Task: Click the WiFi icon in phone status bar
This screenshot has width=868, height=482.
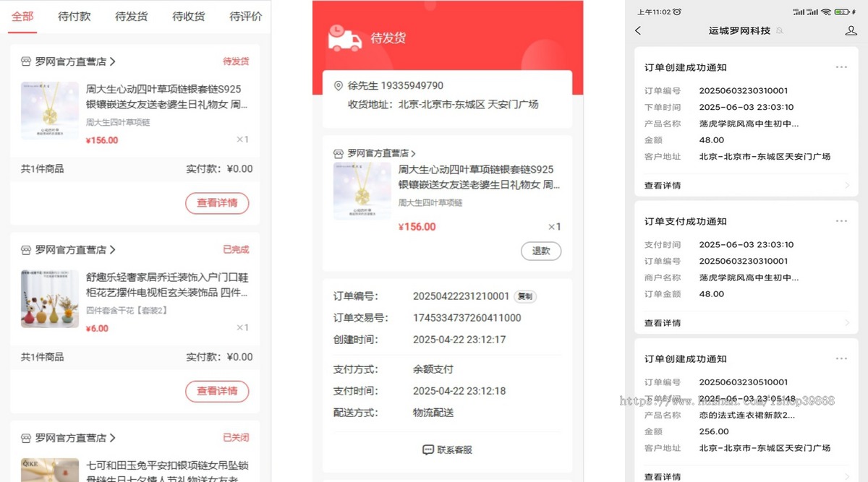Action: (x=826, y=12)
